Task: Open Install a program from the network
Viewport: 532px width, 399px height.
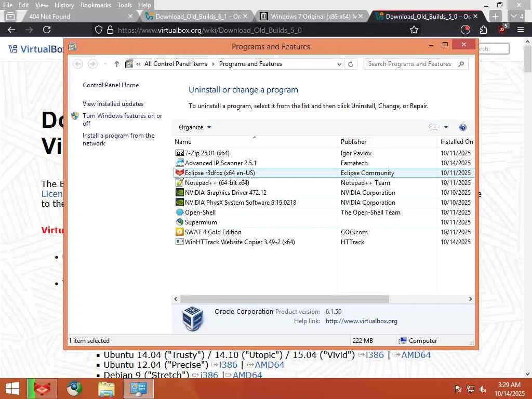Action: pos(118,139)
